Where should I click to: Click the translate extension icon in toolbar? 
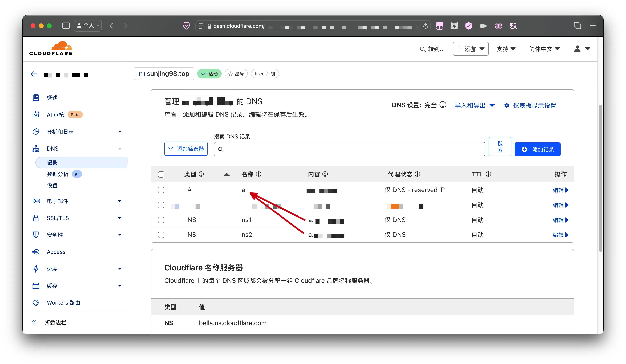coord(513,26)
